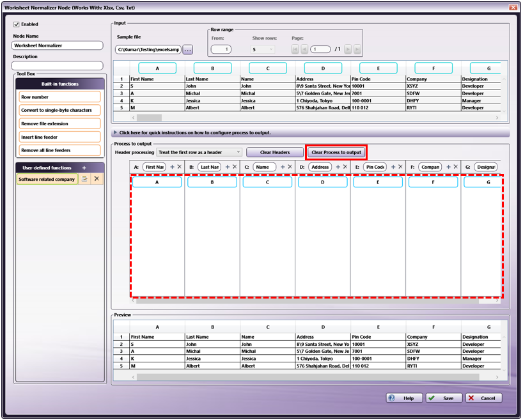
Task: Click the sample file path field
Action: tap(148, 50)
